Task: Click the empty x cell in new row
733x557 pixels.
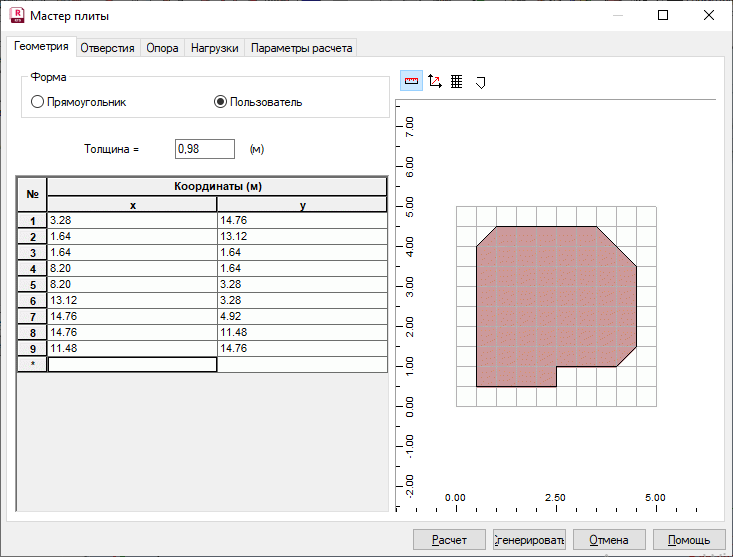Action: pyautogui.click(x=132, y=365)
